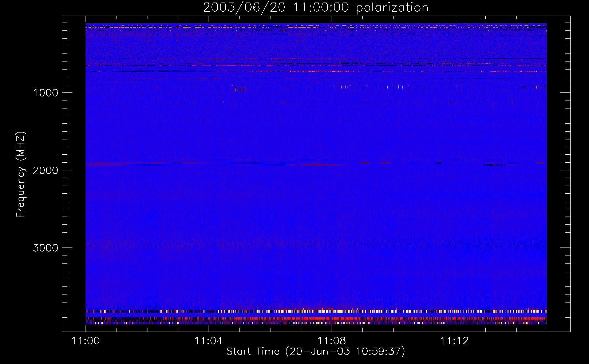Screen dimensions: 589x364
Task: Click the 'Frequency (MHZ)' y-axis label
Action: (21, 175)
